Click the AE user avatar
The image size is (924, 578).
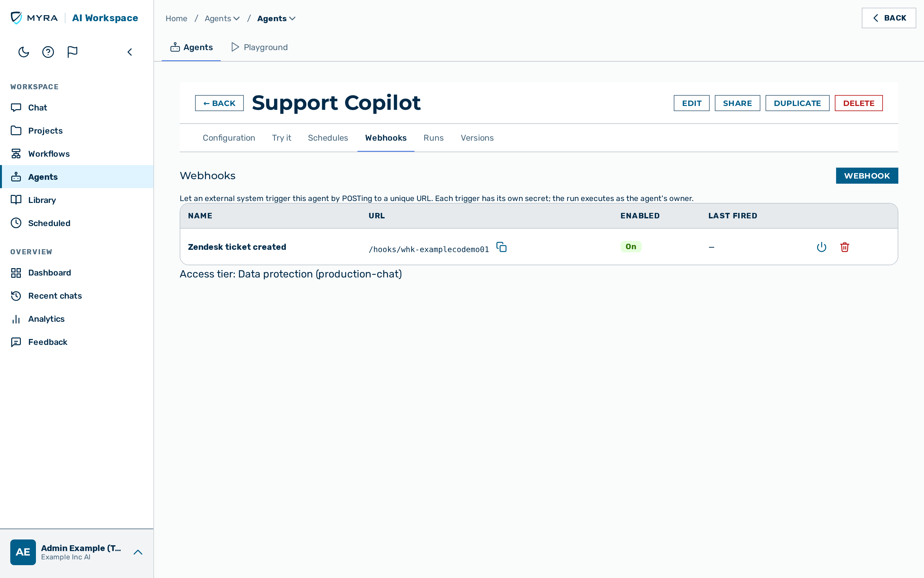[x=23, y=552]
